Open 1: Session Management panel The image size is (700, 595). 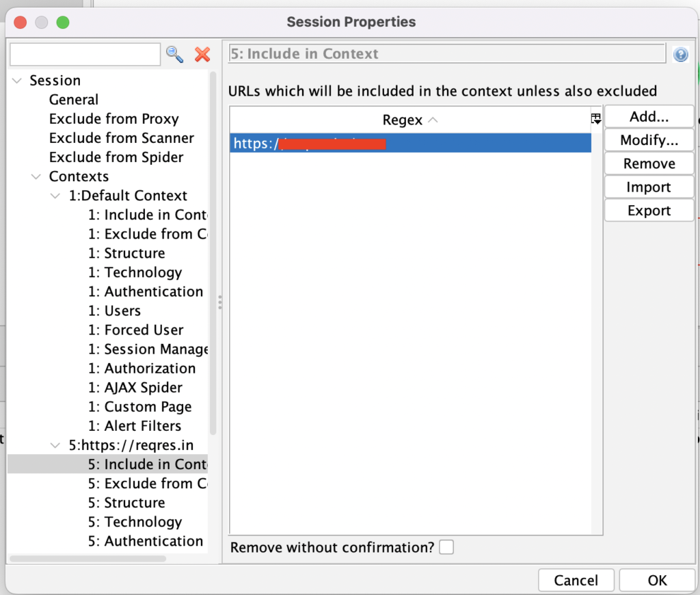tap(148, 349)
